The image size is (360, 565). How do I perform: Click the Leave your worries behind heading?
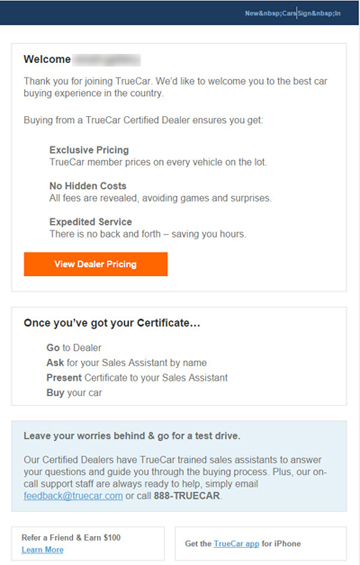tap(132, 436)
